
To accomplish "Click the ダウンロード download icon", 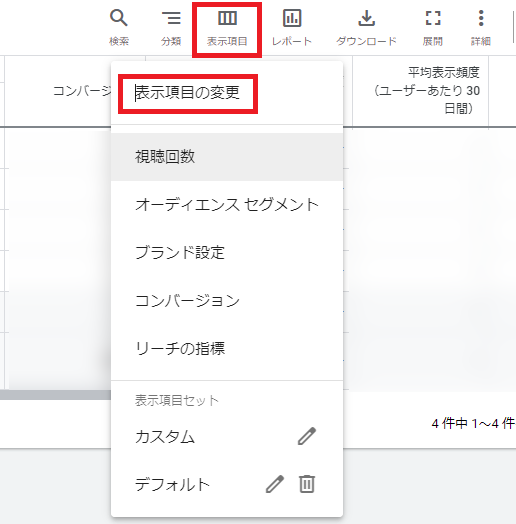I will 366,18.
